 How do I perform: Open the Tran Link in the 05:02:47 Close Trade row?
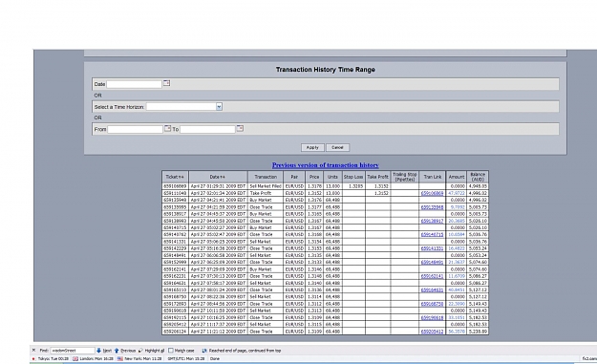(x=432, y=234)
